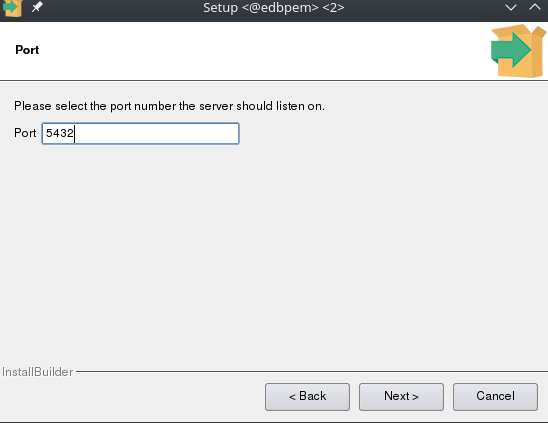The height and width of the screenshot is (423, 548).
Task: Click the green arrow on the installer logo
Action: [511, 50]
